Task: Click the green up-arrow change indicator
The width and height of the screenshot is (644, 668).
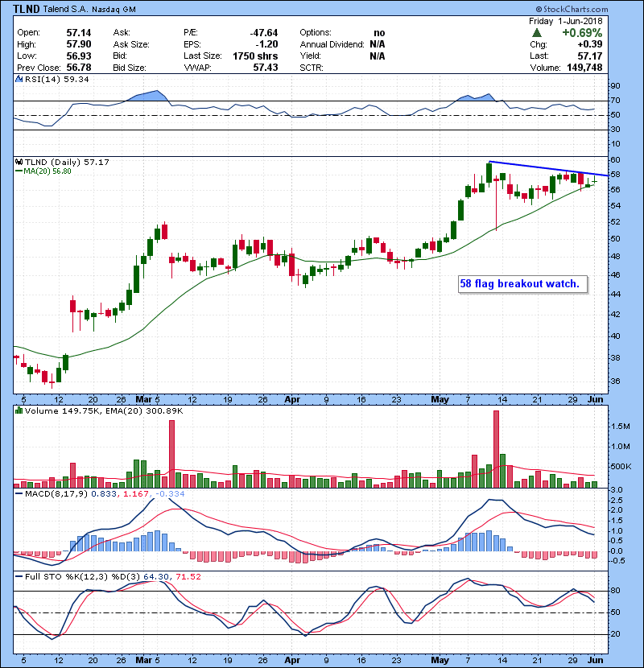Action: click(x=537, y=32)
